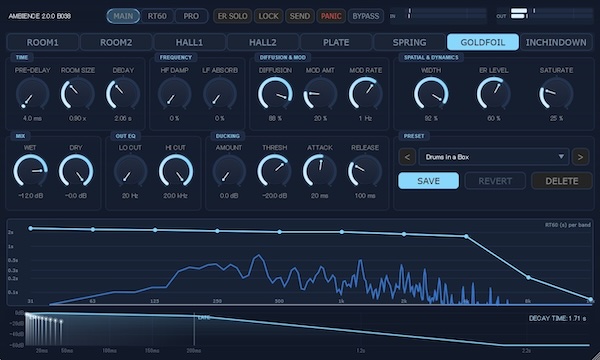Click the HF DAMP knob

(174, 94)
